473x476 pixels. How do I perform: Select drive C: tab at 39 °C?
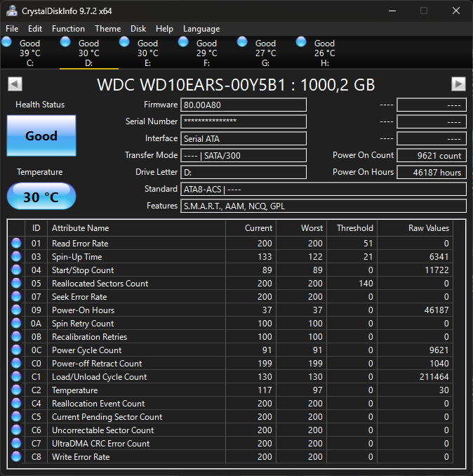[29, 53]
